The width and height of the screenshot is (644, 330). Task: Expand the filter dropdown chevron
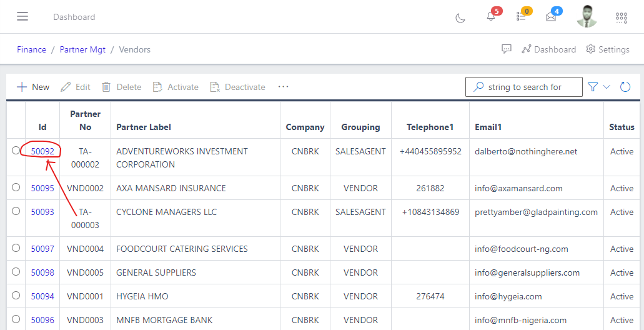[607, 87]
